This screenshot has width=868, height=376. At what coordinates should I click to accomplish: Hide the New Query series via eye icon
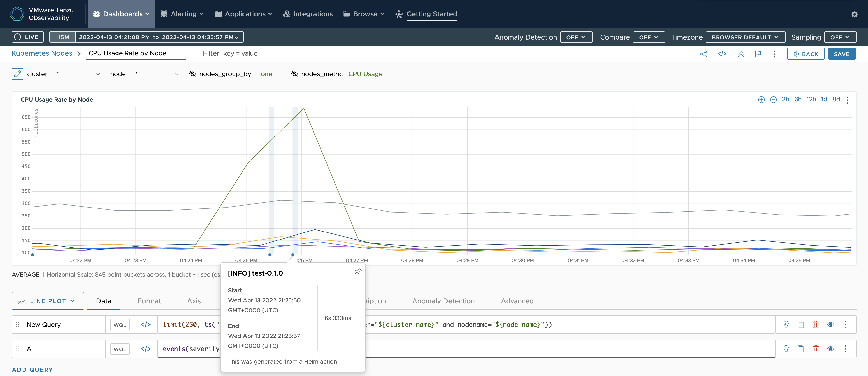tap(831, 324)
